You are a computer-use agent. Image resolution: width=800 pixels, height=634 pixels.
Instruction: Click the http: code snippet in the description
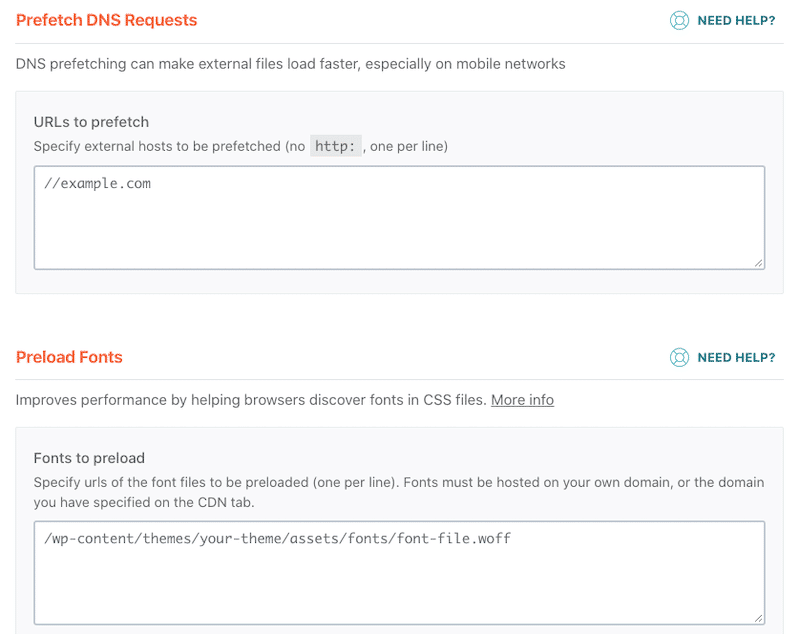[336, 145]
